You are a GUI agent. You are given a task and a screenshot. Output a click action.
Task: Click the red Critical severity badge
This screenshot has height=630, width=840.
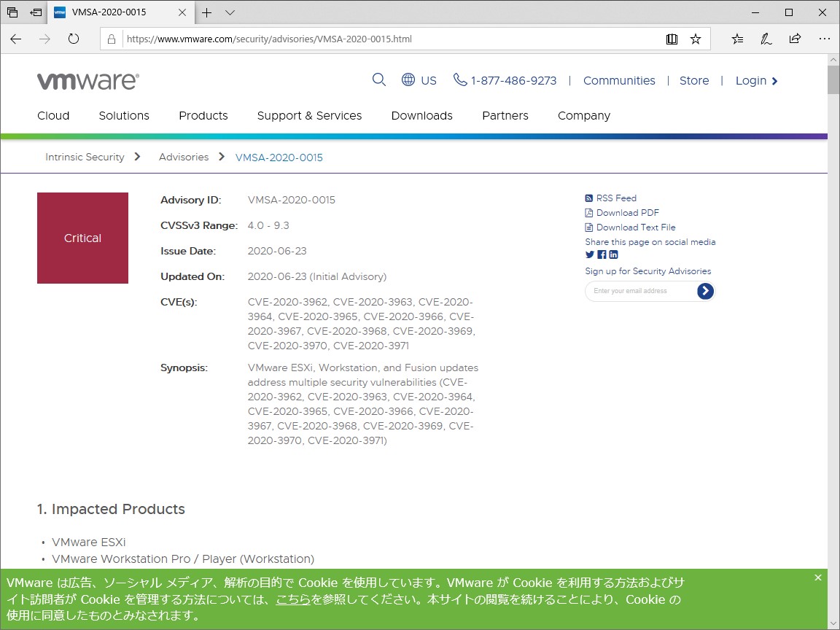coord(82,238)
